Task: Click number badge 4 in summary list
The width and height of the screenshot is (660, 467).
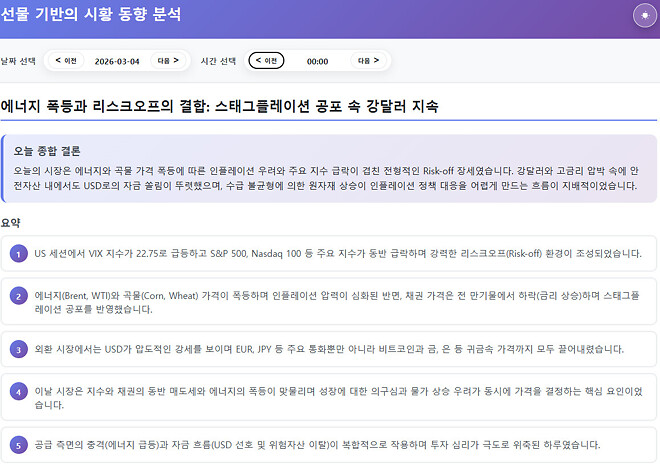Action: (19, 392)
